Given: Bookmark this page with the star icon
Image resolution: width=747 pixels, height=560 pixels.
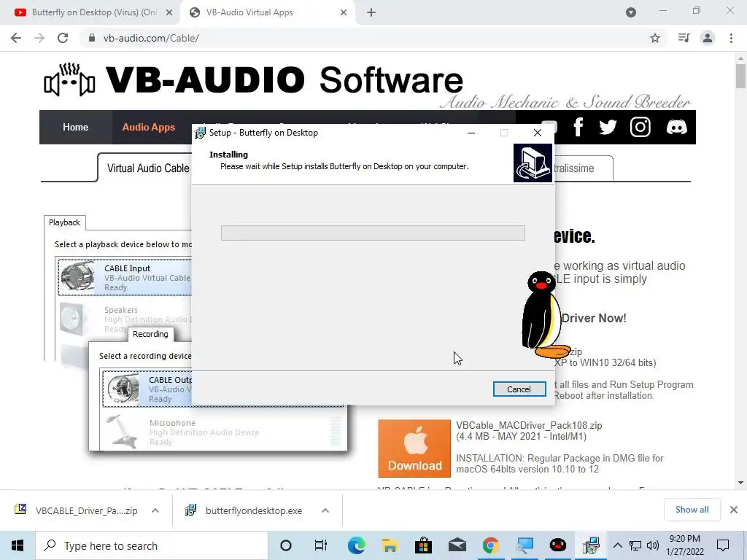Looking at the screenshot, I should tap(655, 38).
